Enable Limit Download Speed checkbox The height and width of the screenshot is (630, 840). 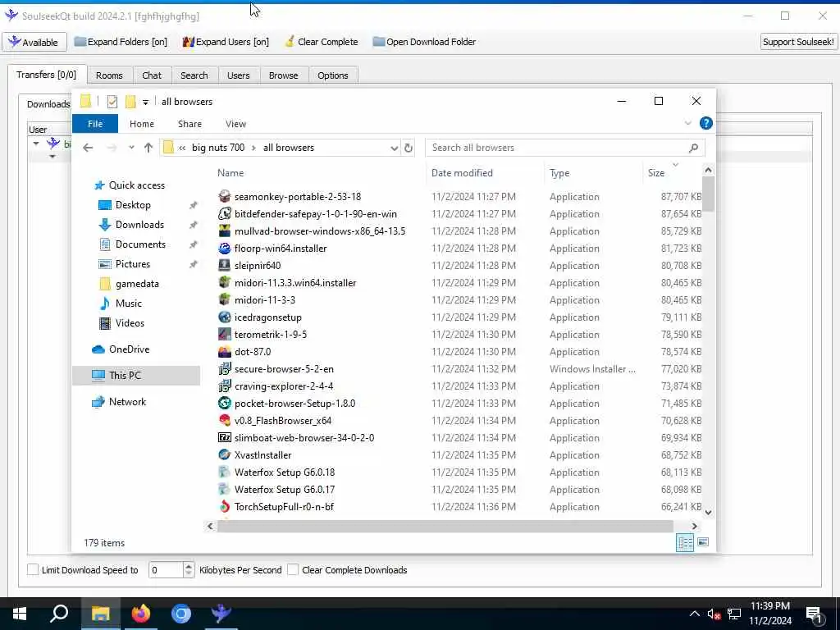pyautogui.click(x=33, y=569)
